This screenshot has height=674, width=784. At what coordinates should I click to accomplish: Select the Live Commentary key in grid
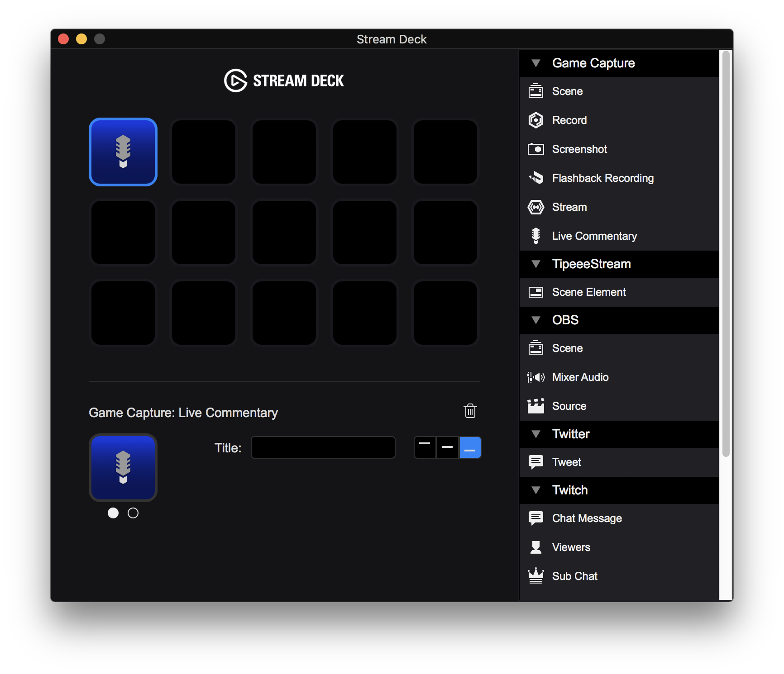pos(123,152)
